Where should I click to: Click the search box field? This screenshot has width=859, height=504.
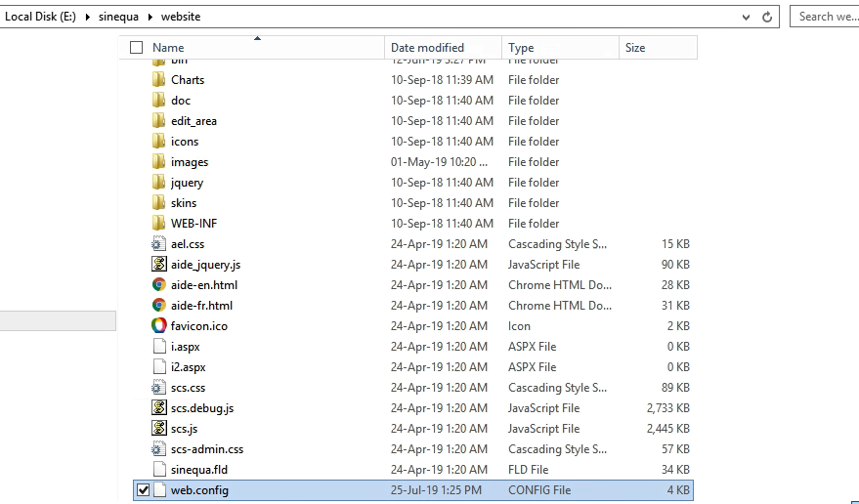pos(826,17)
